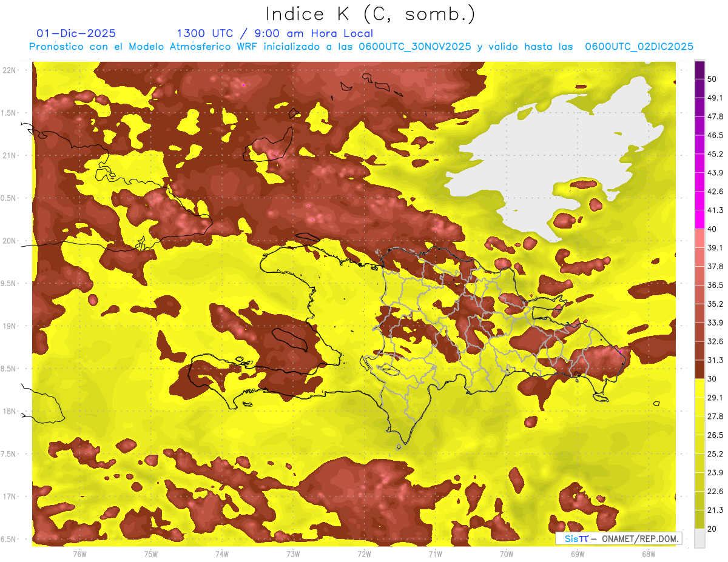Image resolution: width=728 pixels, height=562 pixels.
Task: Click the colorbar value "26.5"
Action: (715, 435)
